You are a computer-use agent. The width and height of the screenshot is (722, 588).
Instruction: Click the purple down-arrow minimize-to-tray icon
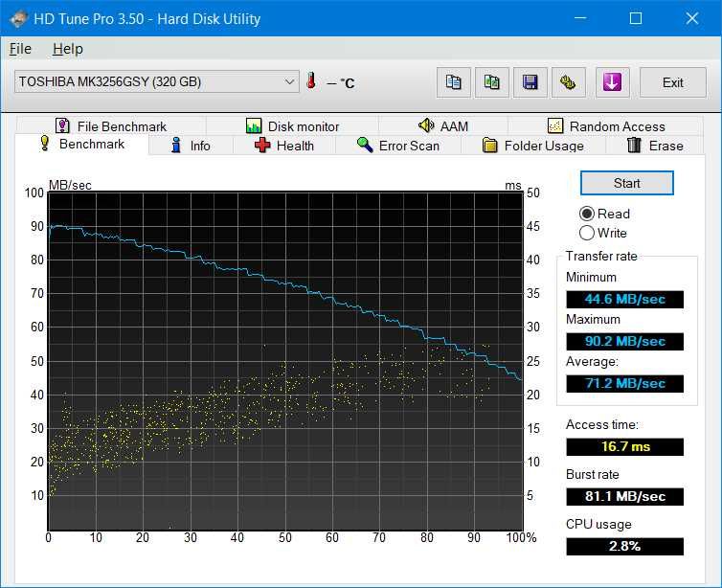[x=612, y=82]
